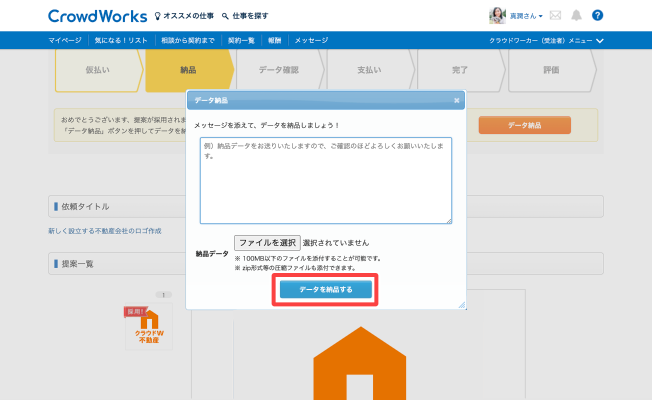Click the クラウドFW不動産 logo proposal thumbnail
This screenshot has width=652, height=400.
coord(148,328)
